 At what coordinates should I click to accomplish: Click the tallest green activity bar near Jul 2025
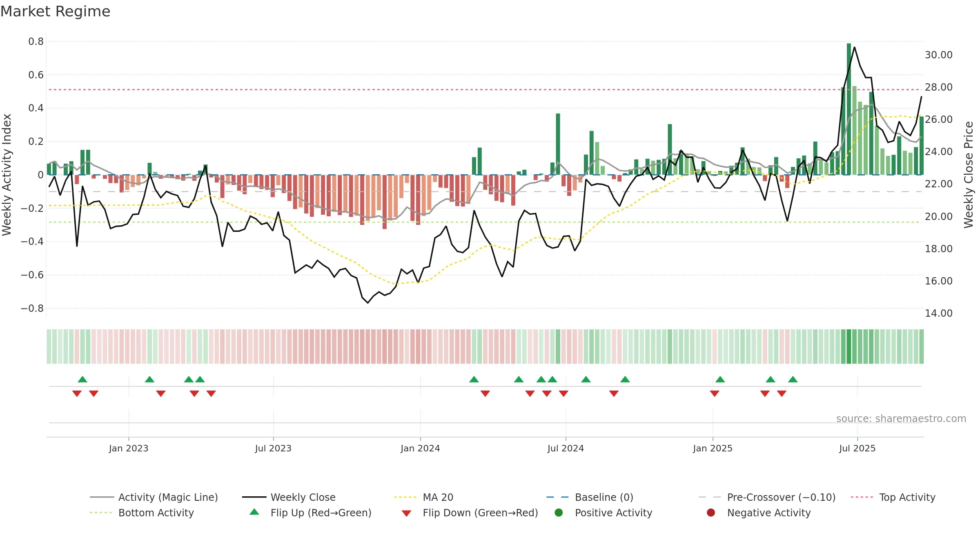click(x=849, y=109)
